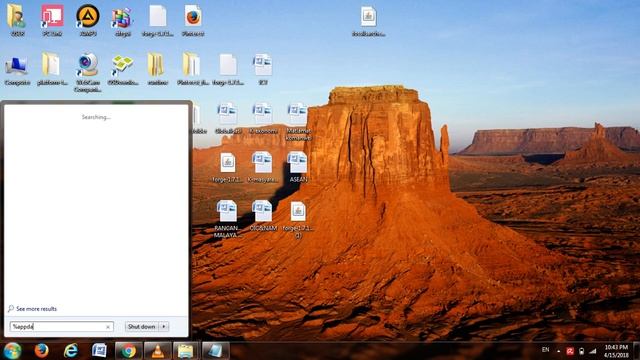Viewport: 640px width, 360px height.
Task: Open the Matlamat komunikasi Word document
Action: (x=298, y=122)
